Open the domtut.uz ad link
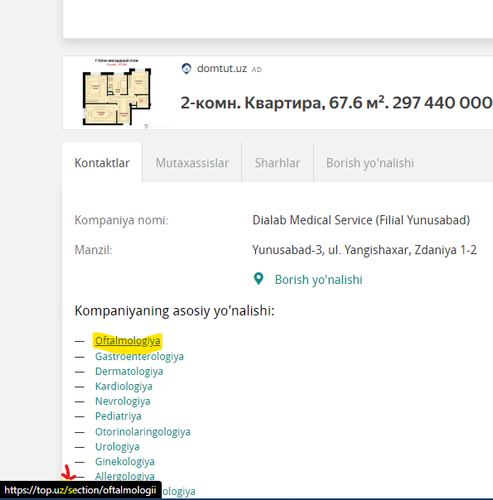Image resolution: width=493 pixels, height=500 pixels. 222,69
